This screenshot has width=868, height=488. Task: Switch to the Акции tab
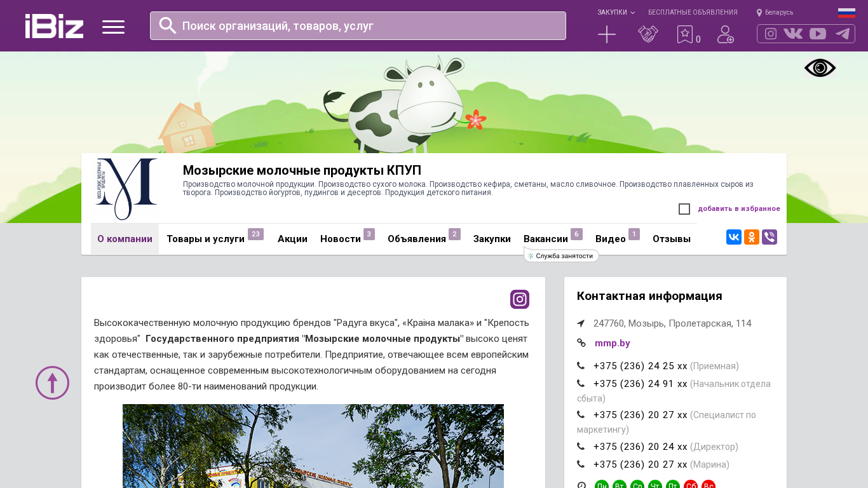(292, 239)
